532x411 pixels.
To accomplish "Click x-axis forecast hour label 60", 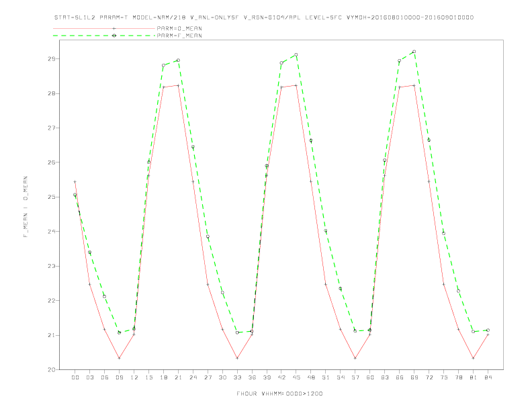I will pos(370,377).
